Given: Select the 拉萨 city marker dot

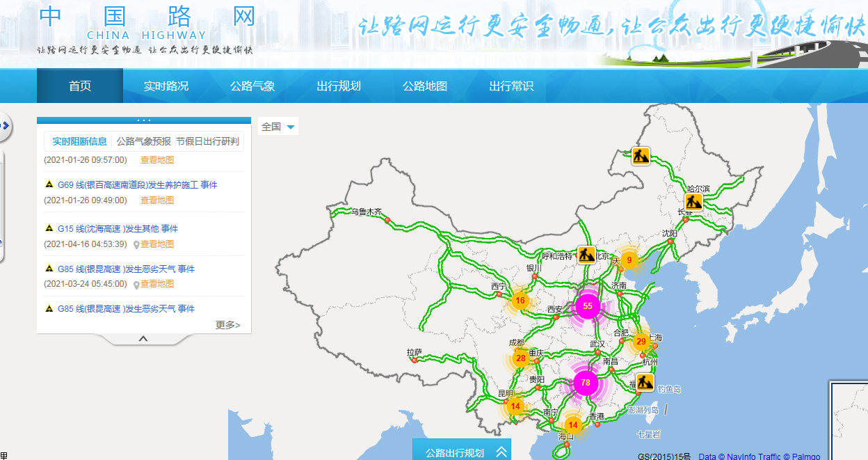Looking at the screenshot, I should click(x=415, y=360).
